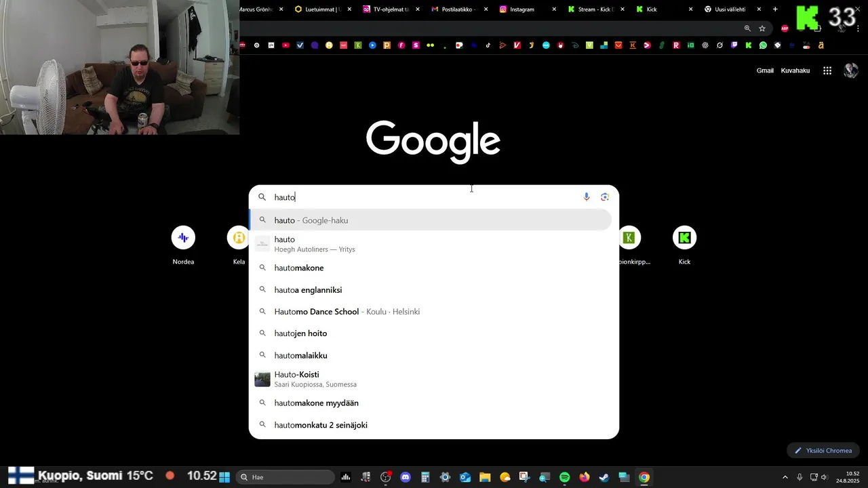Screen dimensions: 868x488
Task: Open Calculator from the taskbar
Action: point(425,477)
